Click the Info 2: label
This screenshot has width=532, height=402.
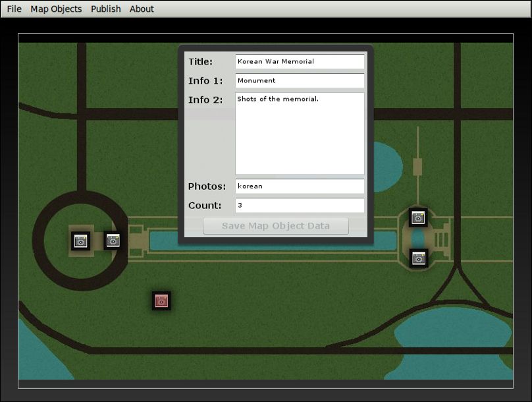pos(205,100)
